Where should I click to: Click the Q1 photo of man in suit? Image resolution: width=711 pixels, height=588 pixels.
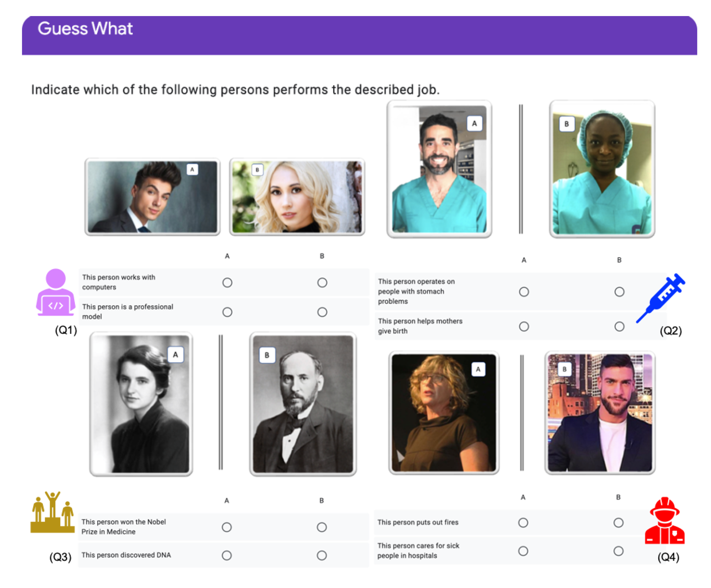[x=152, y=197]
